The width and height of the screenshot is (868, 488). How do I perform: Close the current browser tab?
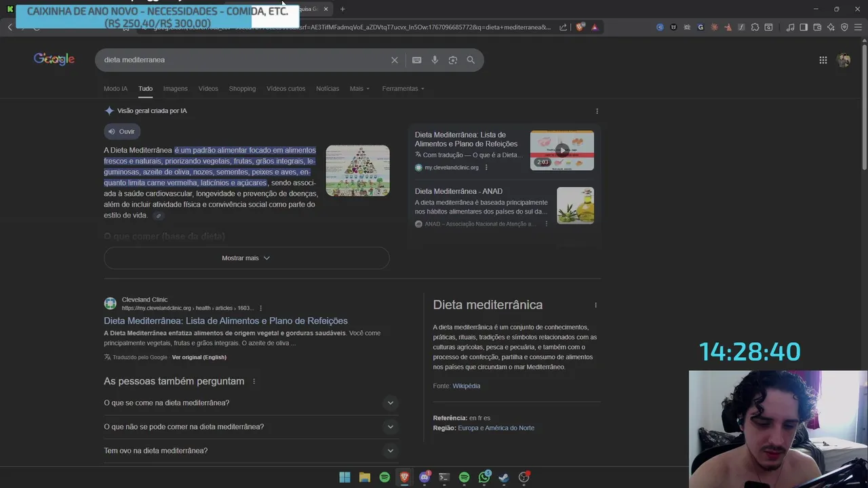tap(325, 9)
